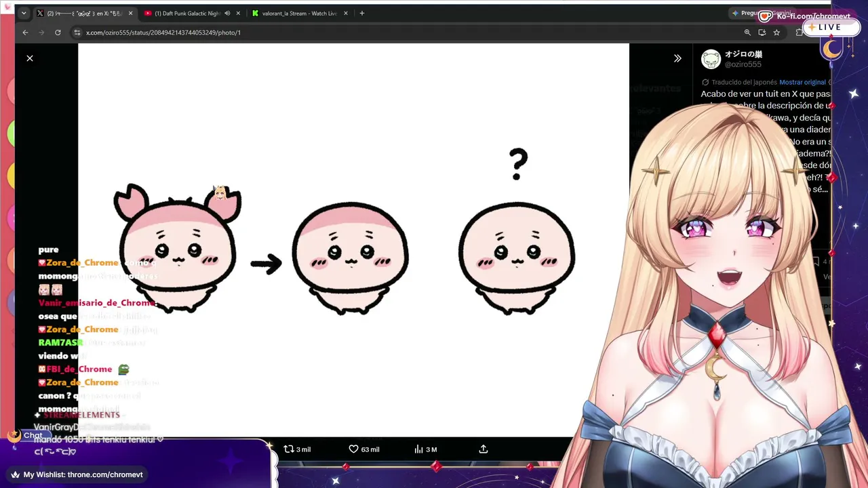Screen dimensions: 868x488
Task: Mute audio on the Daft Punk tab
Action: 227,13
